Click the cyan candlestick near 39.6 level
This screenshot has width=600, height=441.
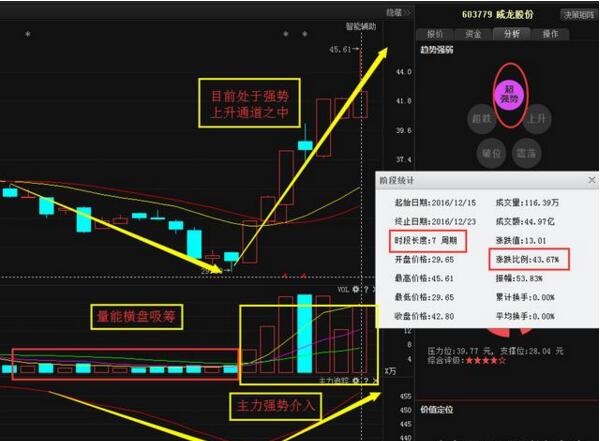(x=305, y=145)
